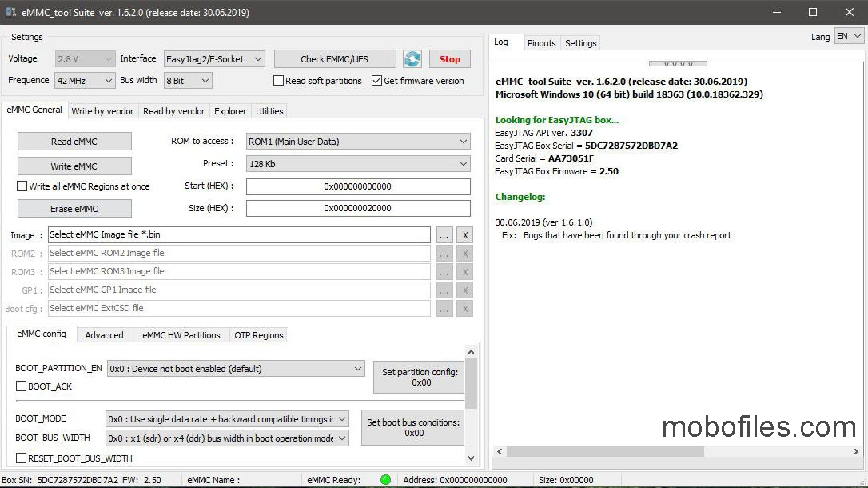Switch to Read by vendor tab

coord(173,111)
